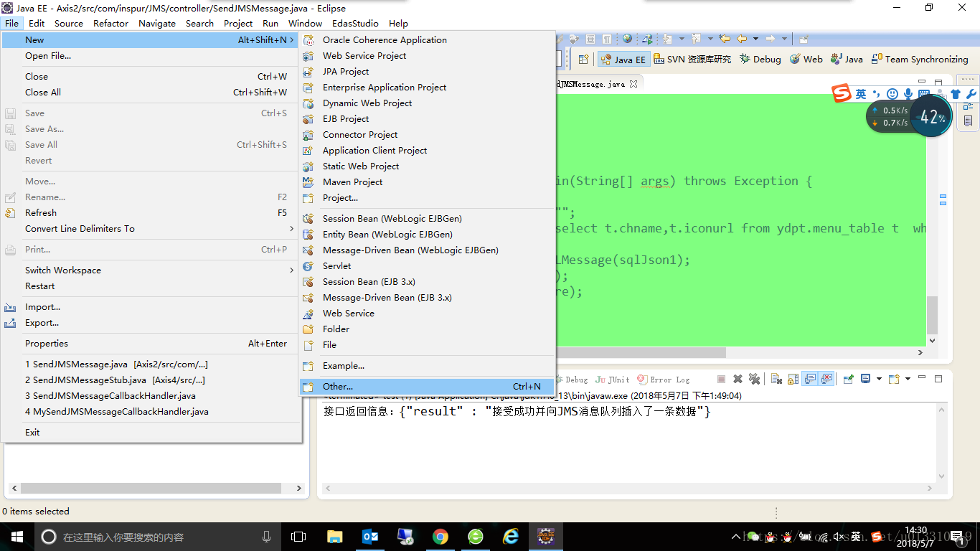Toggle Scroll Lock in console
This screenshot has width=980, height=551.
tap(793, 380)
